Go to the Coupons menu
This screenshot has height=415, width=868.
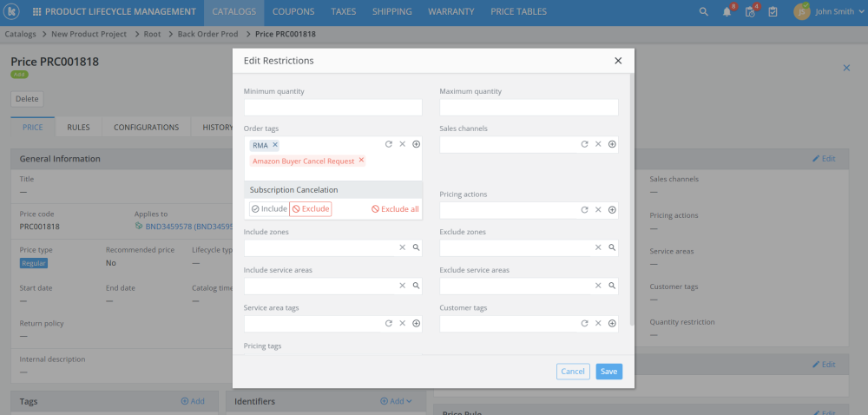(x=293, y=12)
